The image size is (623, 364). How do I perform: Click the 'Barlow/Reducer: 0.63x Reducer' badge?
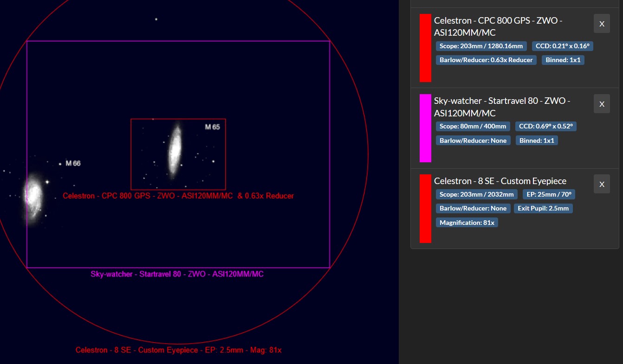point(486,60)
